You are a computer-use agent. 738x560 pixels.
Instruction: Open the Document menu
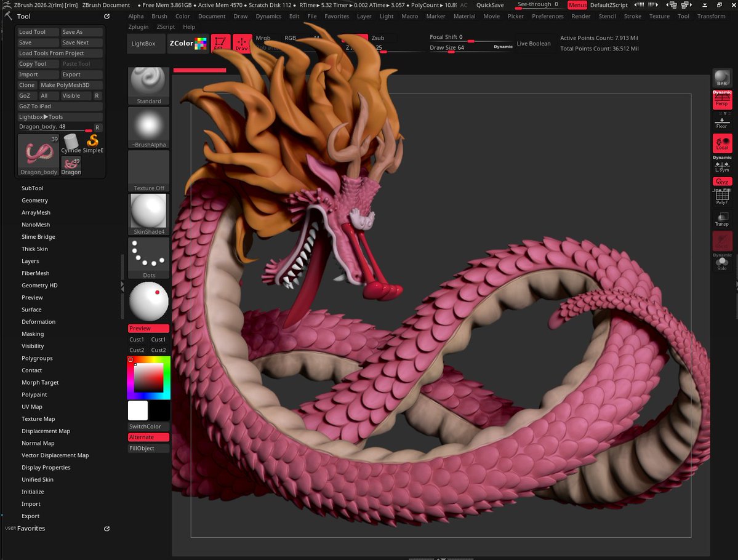[x=212, y=16]
